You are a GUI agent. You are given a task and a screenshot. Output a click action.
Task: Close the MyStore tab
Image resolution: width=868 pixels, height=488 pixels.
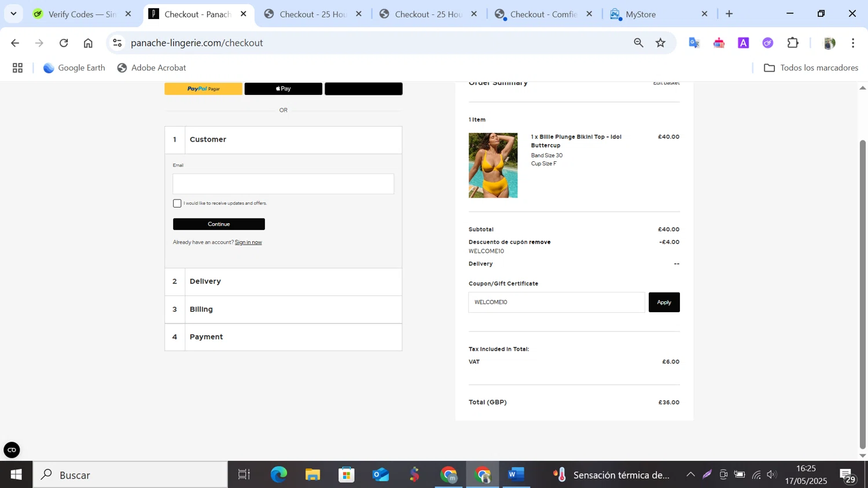click(x=704, y=14)
